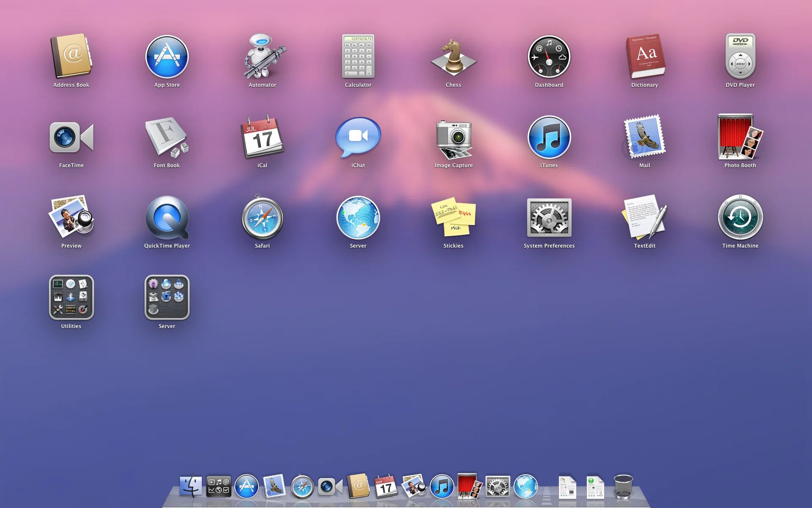Click the Server globe icon in the Dock

point(526,486)
